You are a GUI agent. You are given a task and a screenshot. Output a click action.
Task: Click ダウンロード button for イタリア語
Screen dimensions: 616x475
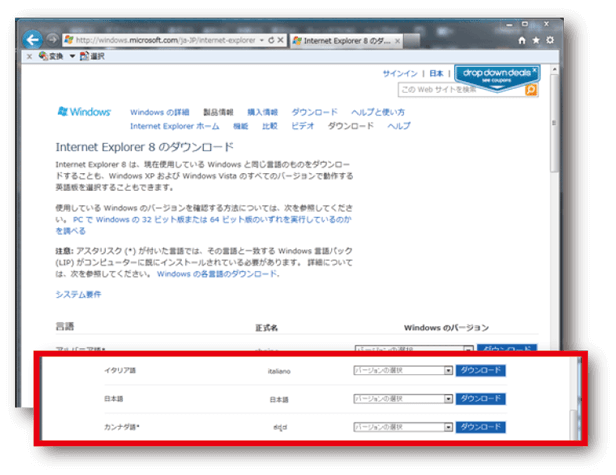click(480, 370)
